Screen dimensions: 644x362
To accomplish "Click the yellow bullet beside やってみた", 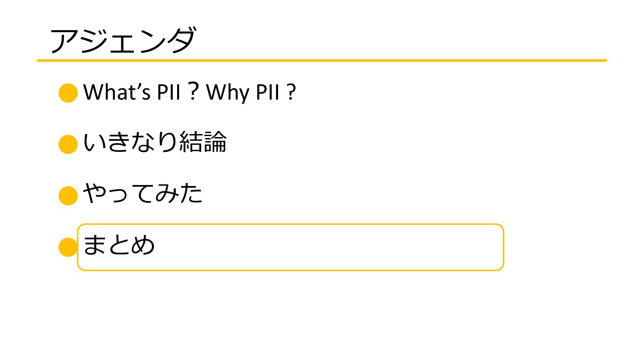I will [x=68, y=196].
